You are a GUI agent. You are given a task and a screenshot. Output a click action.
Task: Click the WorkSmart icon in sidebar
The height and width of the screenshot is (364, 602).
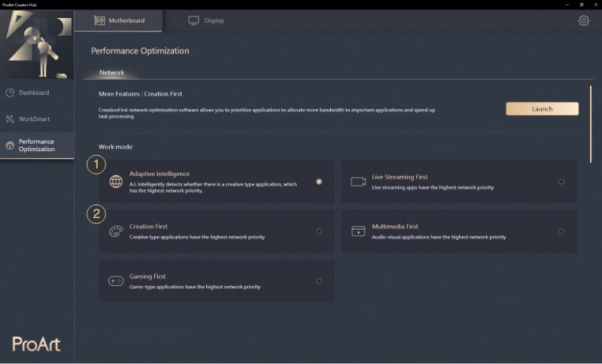coord(10,119)
